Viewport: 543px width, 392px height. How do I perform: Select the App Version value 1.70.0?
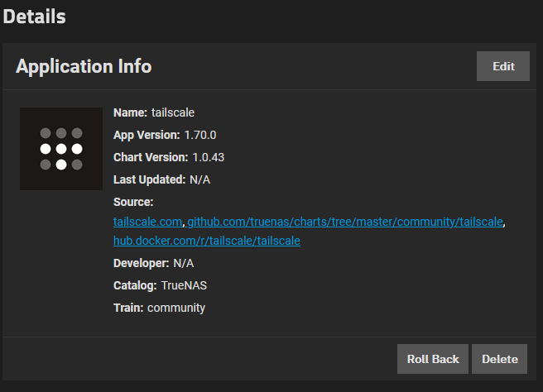(200, 135)
